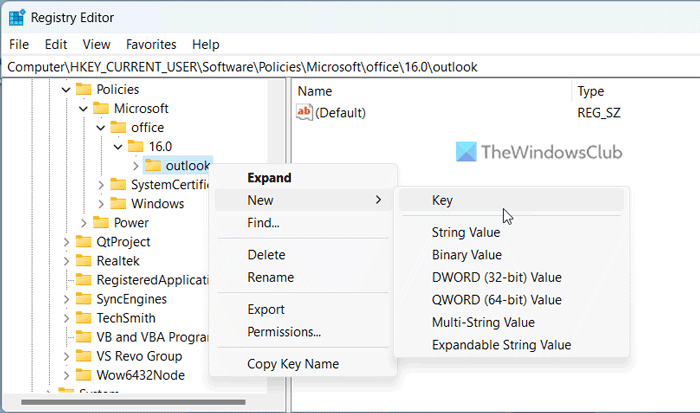Click the outlook folder icon
700x413 pixels.
click(x=153, y=166)
